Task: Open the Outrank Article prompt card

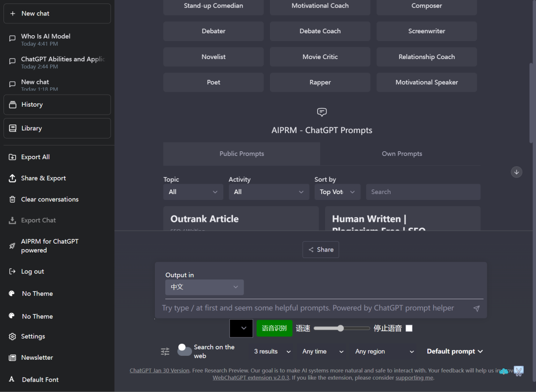Action: pos(241,218)
